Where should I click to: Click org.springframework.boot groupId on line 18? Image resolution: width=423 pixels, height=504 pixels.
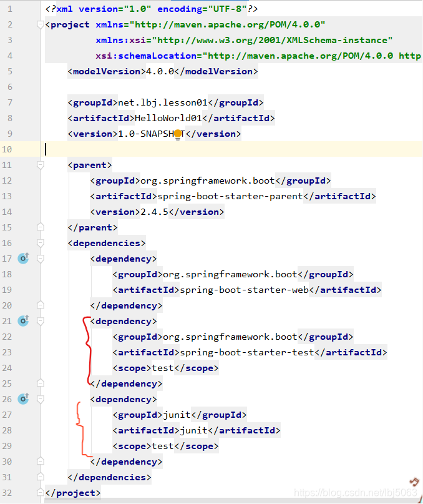pos(230,274)
